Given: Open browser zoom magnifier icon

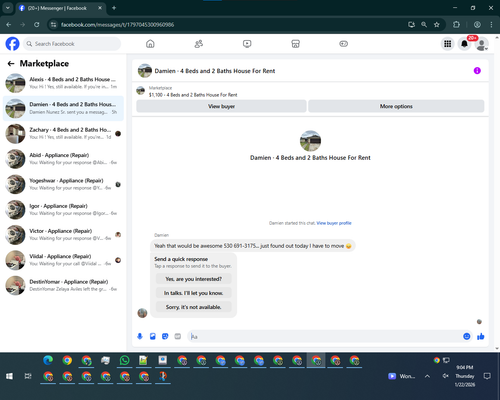Looking at the screenshot, I should coord(424,25).
